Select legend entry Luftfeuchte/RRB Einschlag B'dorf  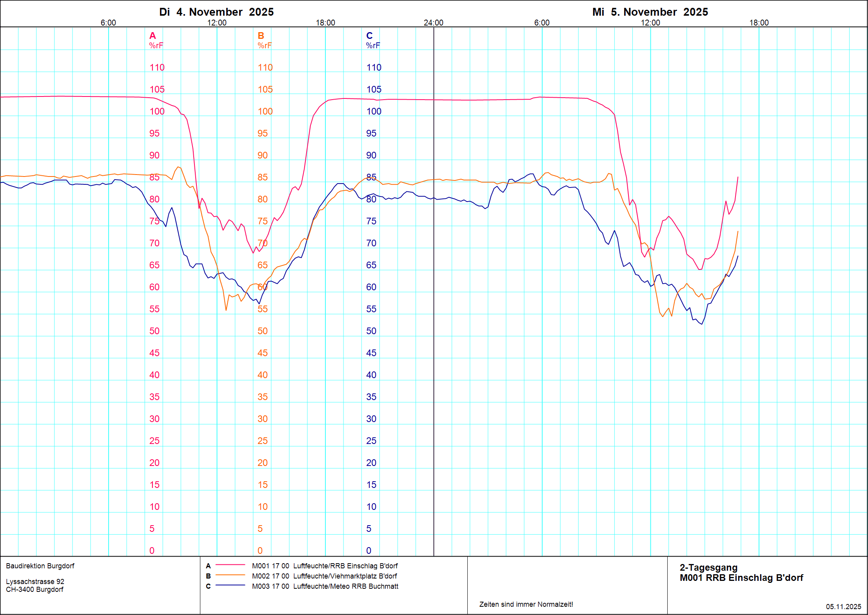(345, 566)
